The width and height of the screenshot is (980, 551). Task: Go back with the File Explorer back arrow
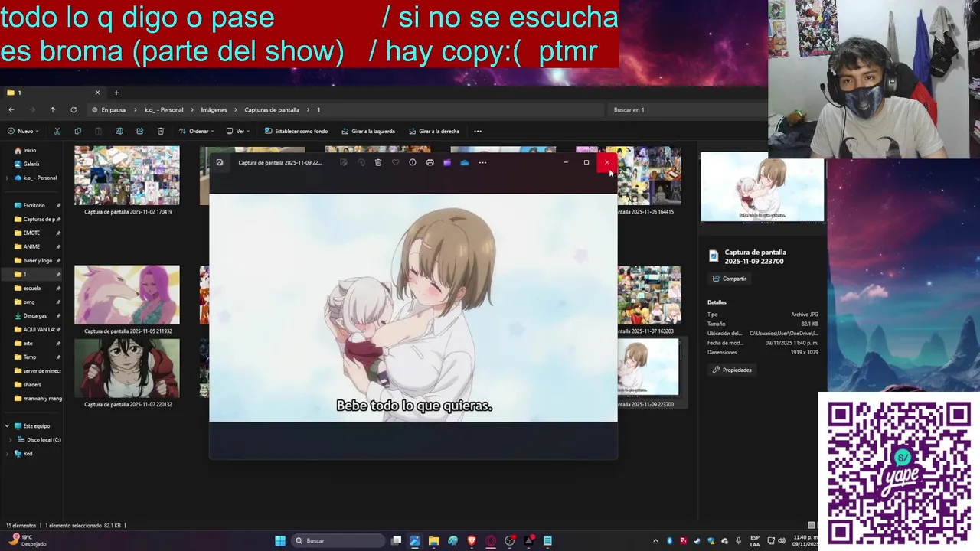11,109
